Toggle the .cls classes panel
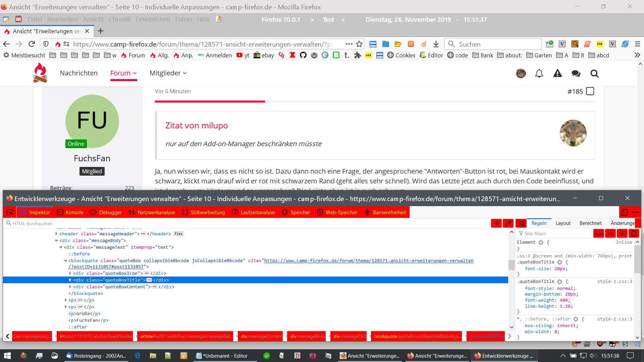The height and width of the screenshot is (362, 644). (x=610, y=234)
